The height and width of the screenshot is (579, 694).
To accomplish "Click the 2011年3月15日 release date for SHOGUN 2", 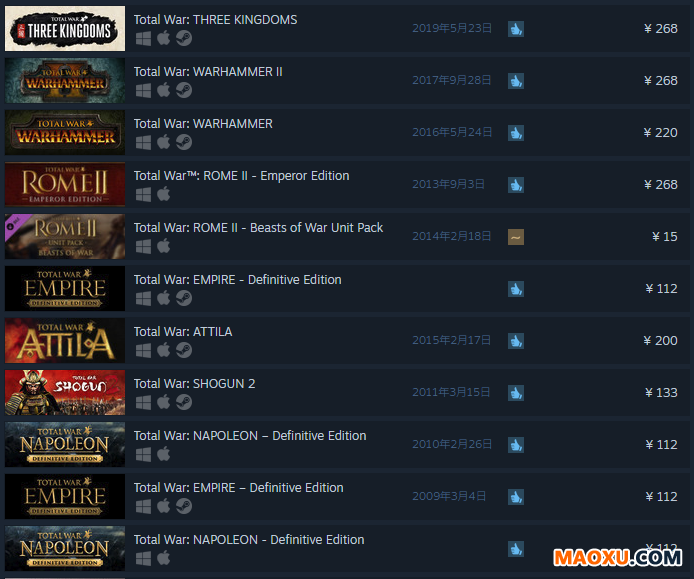I will pyautogui.click(x=451, y=392).
